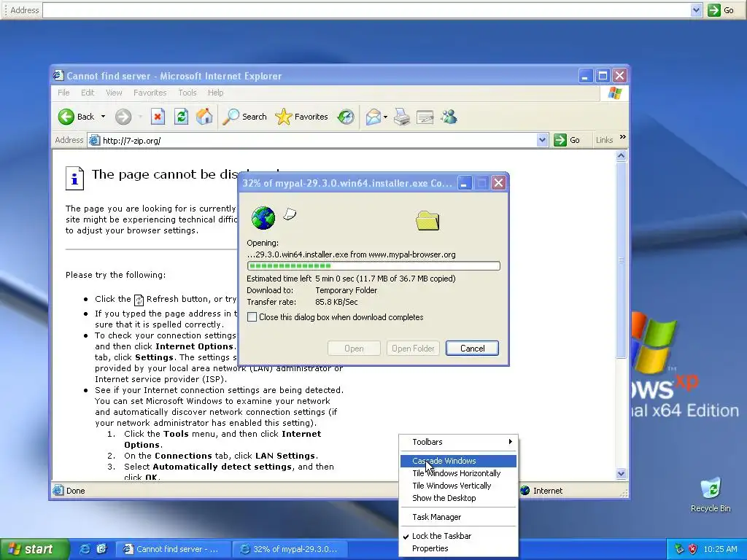Open the Start menu
The image size is (747, 560).
[34, 549]
